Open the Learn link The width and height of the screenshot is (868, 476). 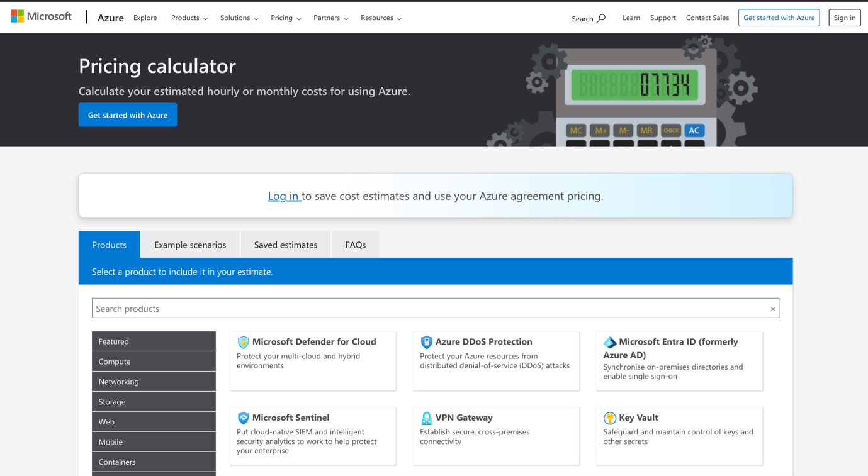[631, 18]
